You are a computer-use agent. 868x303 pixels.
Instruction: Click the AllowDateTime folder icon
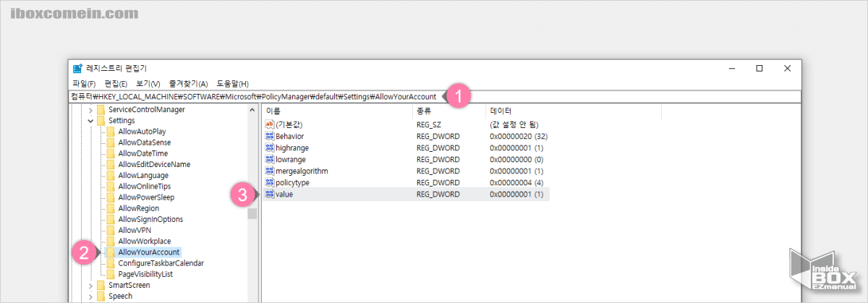point(111,153)
